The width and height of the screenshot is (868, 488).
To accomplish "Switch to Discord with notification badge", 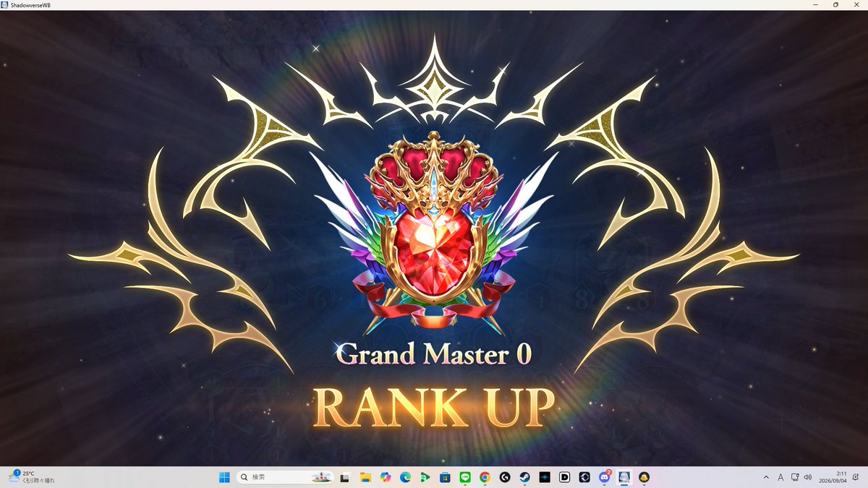I will [605, 477].
